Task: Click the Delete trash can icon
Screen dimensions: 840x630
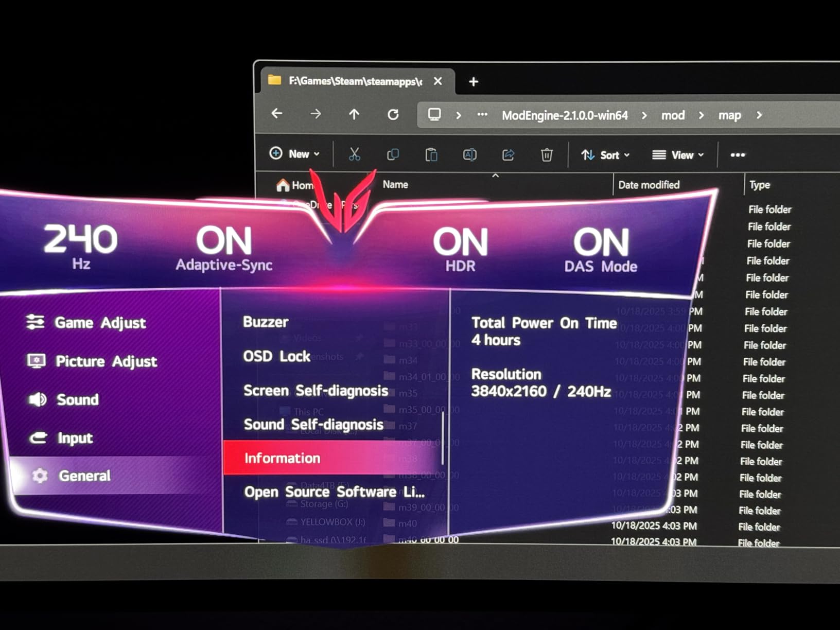Action: (x=547, y=154)
